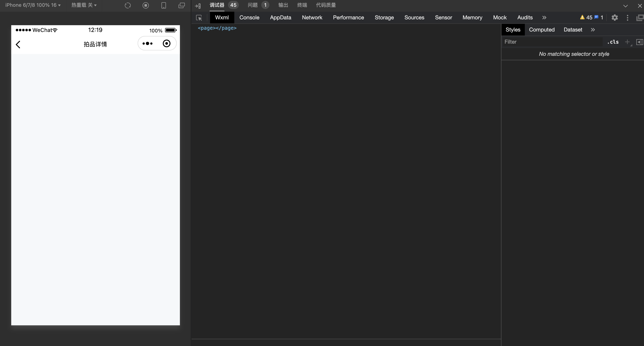
Task: Open the 热重载 关 hot reload dropdown
Action: (x=84, y=5)
